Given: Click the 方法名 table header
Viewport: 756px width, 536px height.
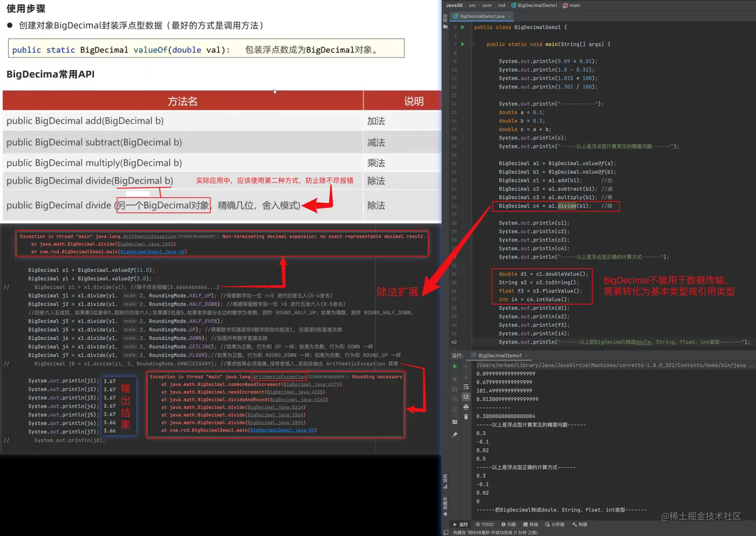Looking at the screenshot, I should (182, 101).
